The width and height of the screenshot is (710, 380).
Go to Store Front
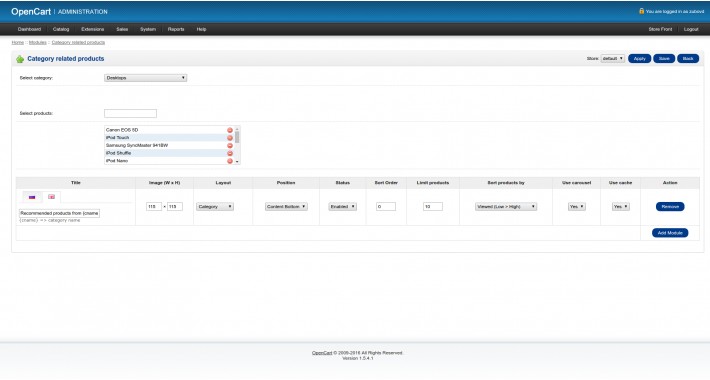click(x=660, y=29)
